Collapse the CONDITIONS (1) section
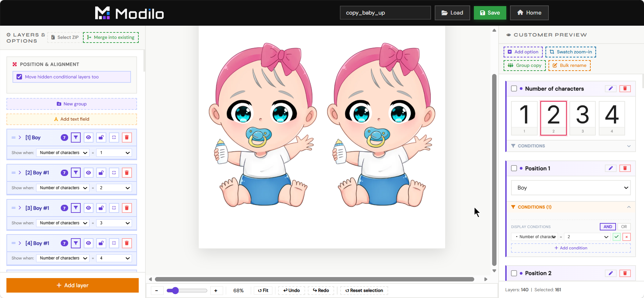 pos(571,207)
